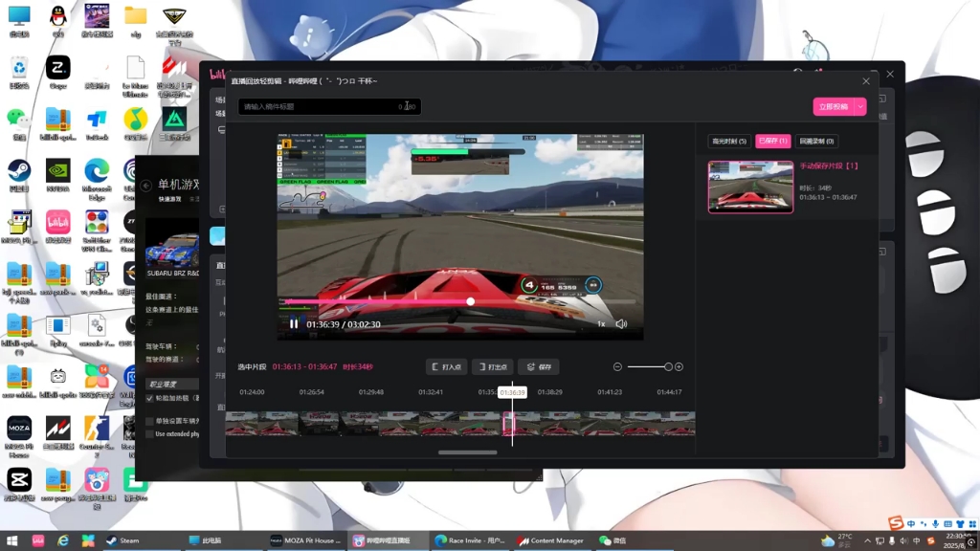Image resolution: width=980 pixels, height=551 pixels.
Task: Select the 已保存 (1) tab
Action: point(773,142)
